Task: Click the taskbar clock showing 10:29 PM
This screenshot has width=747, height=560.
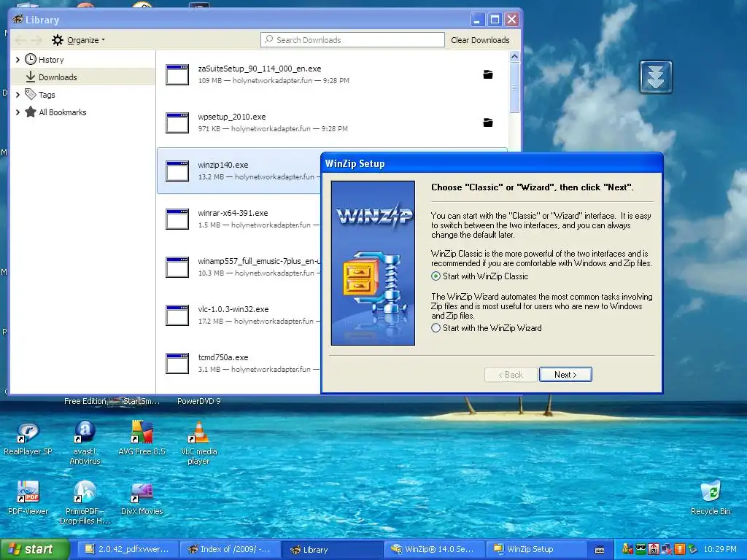Action: pos(720,550)
